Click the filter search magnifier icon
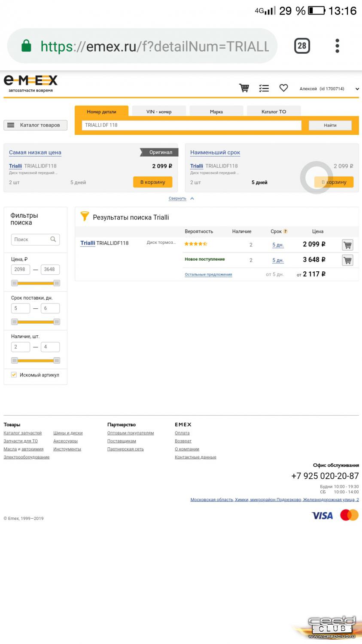Image resolution: width=362 pixels, height=644 pixels. tap(53, 240)
